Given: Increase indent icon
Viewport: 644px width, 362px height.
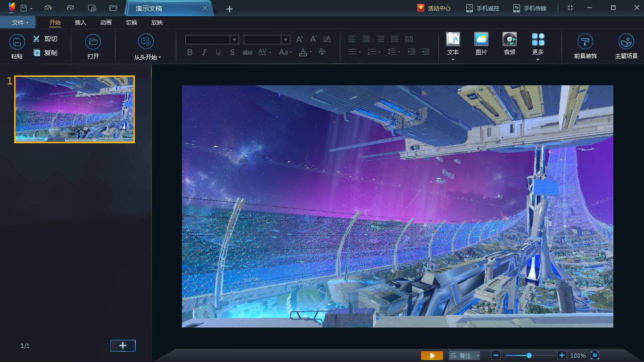Looking at the screenshot, I should [426, 52].
